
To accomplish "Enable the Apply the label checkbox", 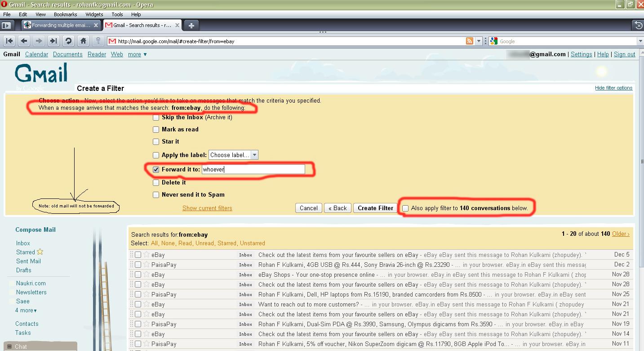I will [156, 155].
